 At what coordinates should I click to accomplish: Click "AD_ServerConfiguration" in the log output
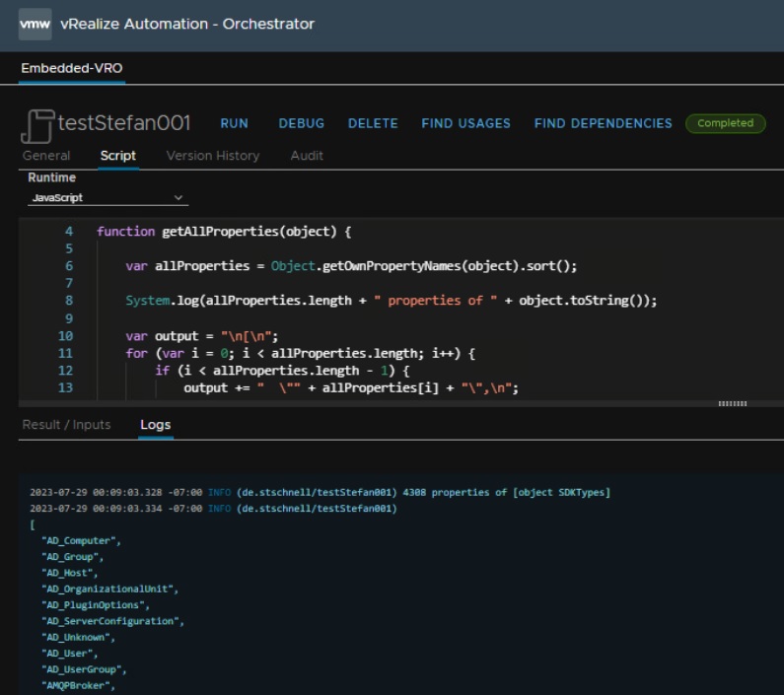click(113, 621)
